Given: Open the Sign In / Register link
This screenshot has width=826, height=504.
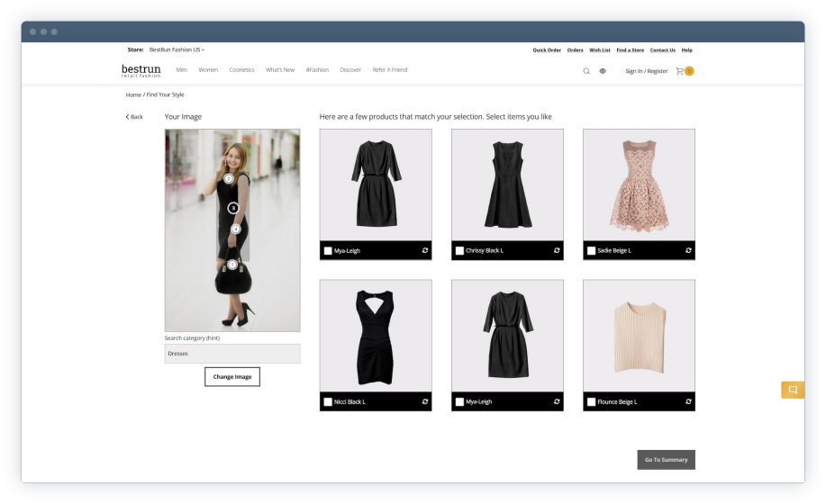Looking at the screenshot, I should (647, 70).
